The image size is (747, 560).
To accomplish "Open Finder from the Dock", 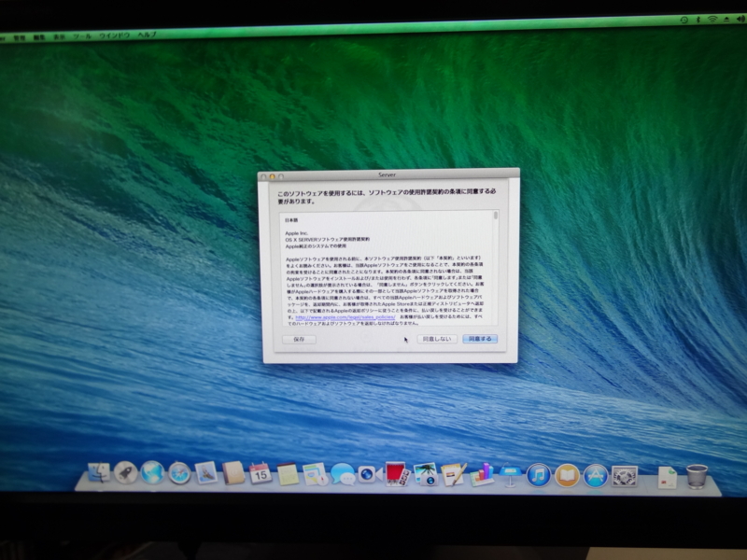I will 99,472.
